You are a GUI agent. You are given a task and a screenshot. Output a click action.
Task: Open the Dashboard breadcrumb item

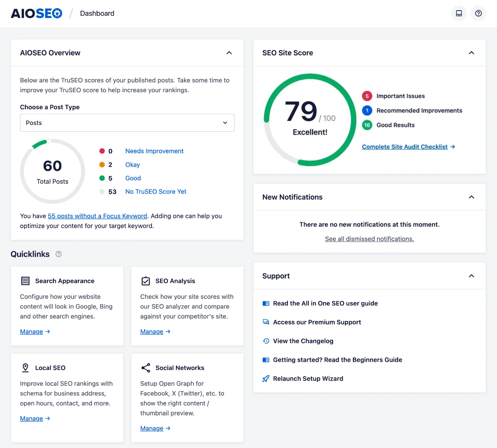pyautogui.click(x=97, y=13)
